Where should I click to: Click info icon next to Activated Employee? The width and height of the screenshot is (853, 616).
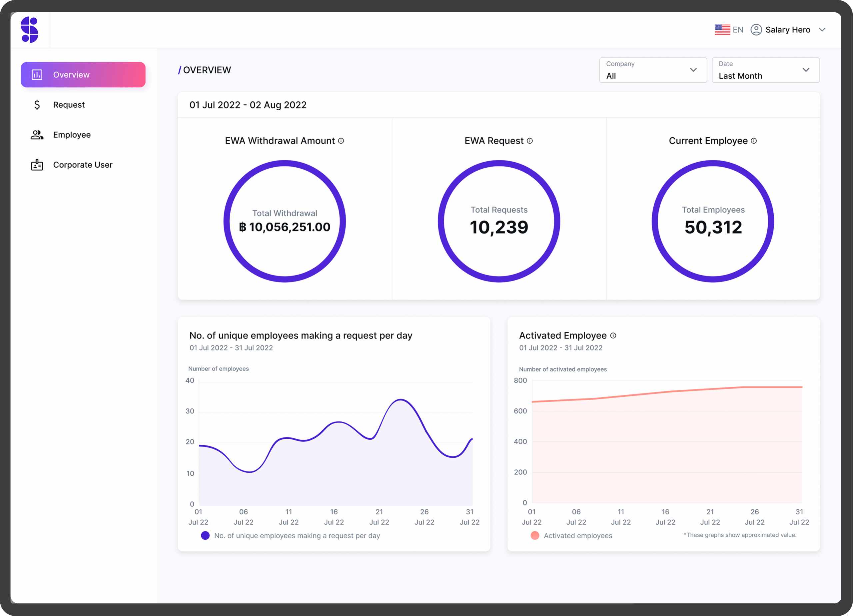click(x=613, y=335)
